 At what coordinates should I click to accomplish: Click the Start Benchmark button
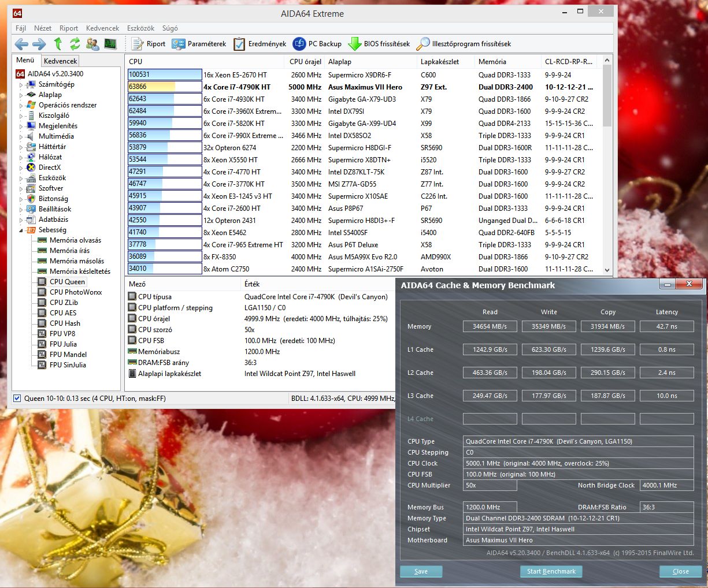click(x=551, y=571)
